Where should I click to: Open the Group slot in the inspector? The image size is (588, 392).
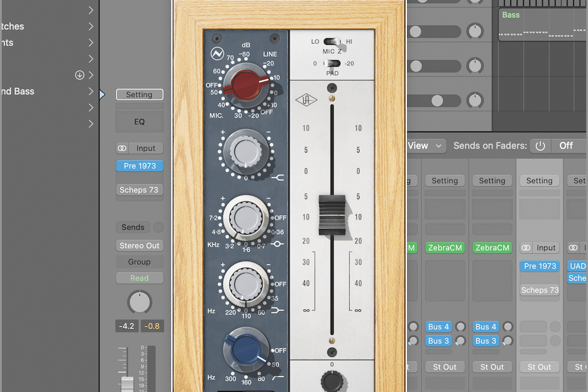(x=140, y=262)
